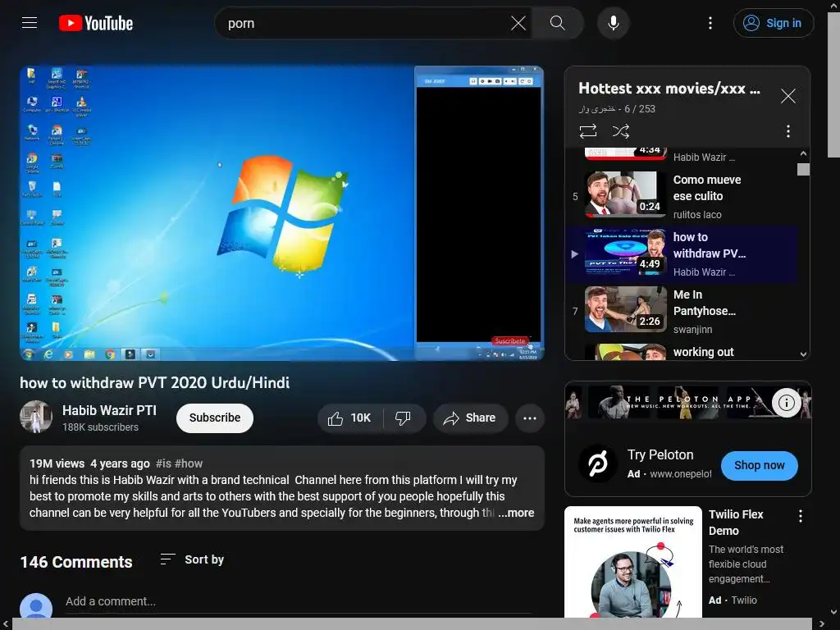Subscribe to Habib Wazir PTI
The image size is (840, 630).
click(215, 418)
